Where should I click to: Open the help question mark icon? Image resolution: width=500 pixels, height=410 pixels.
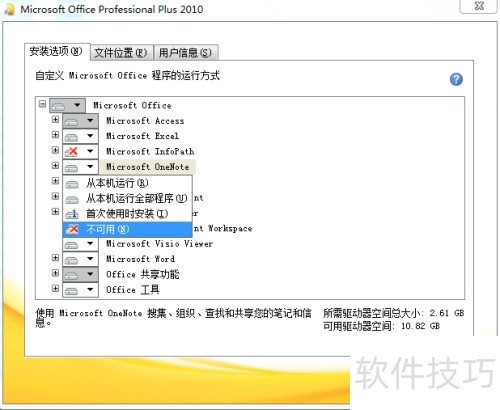[456, 79]
